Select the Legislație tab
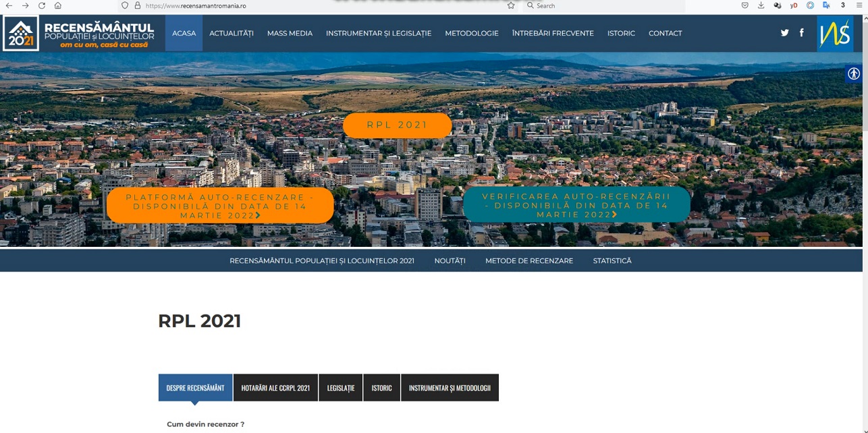This screenshot has width=868, height=433. click(340, 388)
